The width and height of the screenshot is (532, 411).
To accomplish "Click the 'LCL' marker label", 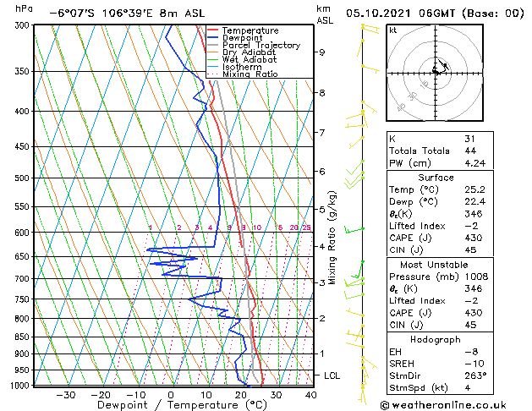I will coord(332,375).
